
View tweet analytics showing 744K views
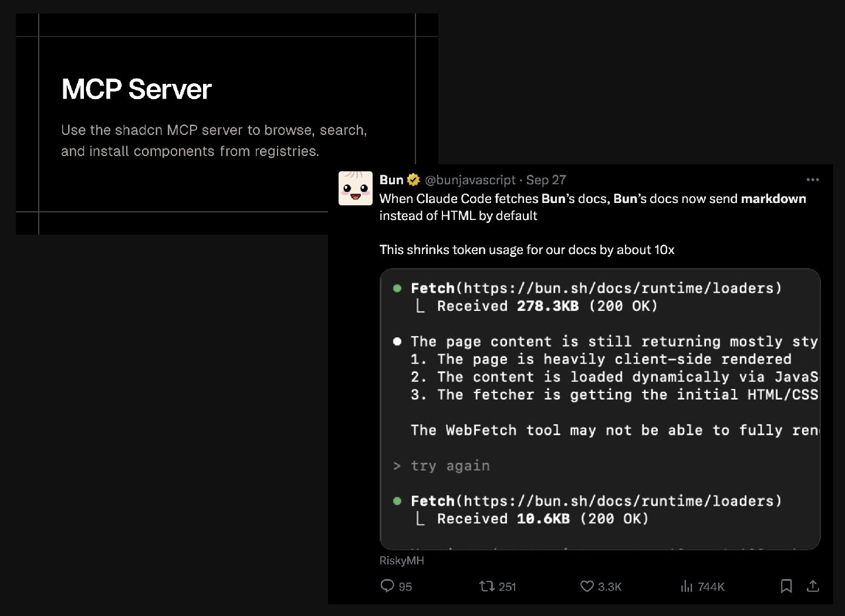pos(702,586)
